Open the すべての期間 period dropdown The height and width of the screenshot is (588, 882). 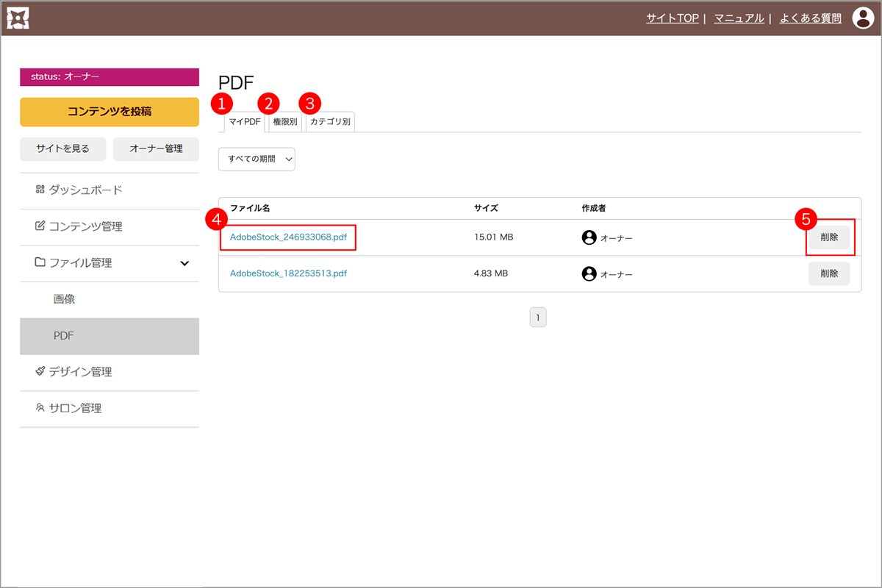click(x=257, y=159)
